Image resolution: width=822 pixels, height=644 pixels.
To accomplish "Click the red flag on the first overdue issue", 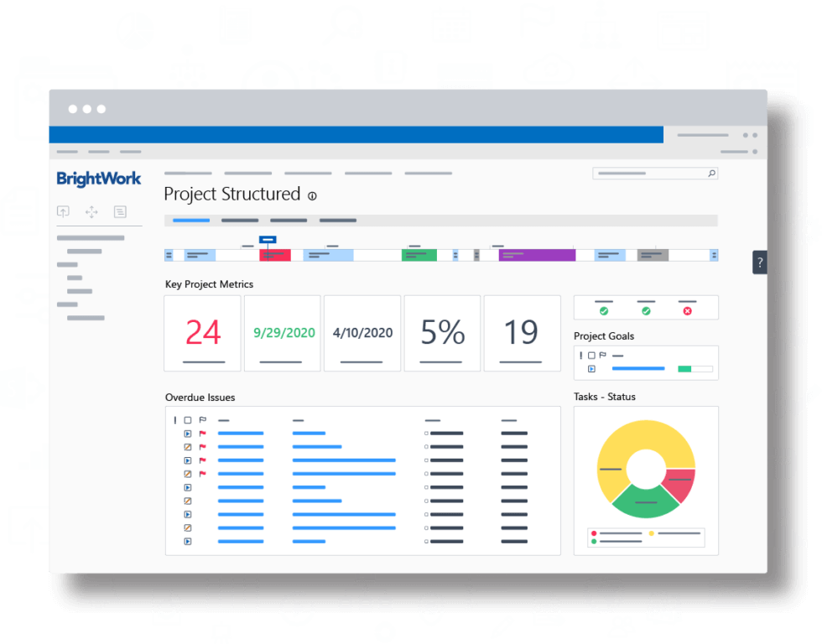I will pos(203,434).
